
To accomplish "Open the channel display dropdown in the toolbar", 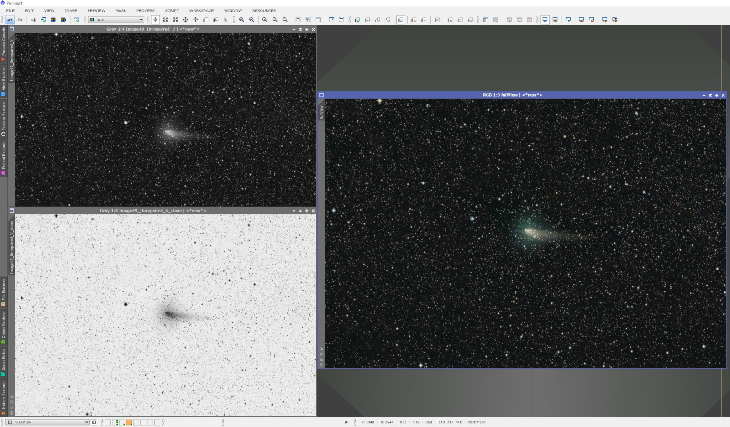I will pos(116,20).
